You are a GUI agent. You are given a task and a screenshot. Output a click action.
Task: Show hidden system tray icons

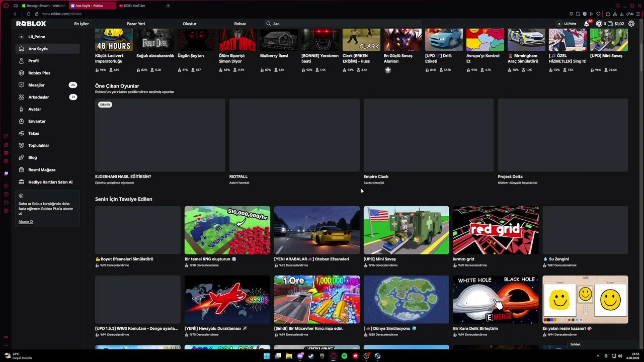click(x=598, y=356)
